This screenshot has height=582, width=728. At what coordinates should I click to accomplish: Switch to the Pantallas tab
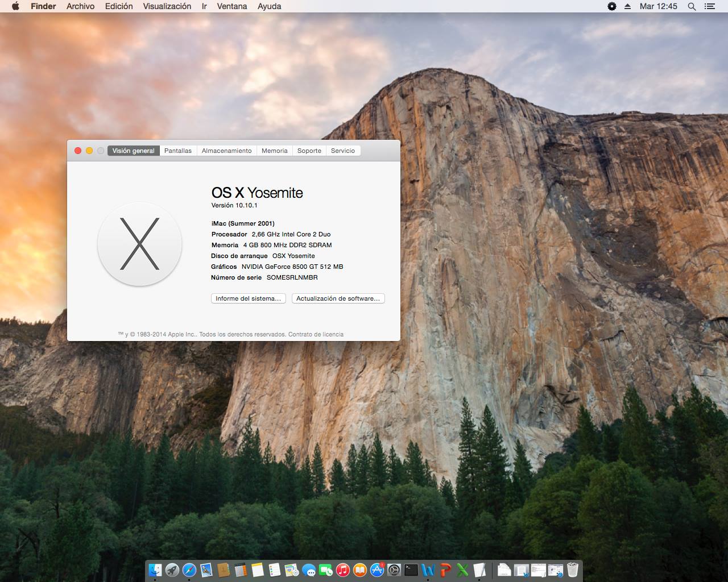pos(178,151)
